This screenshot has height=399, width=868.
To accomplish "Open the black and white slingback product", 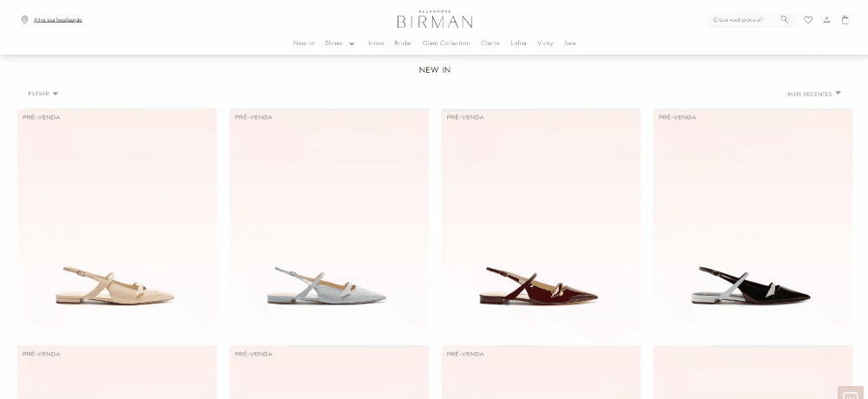I will (x=753, y=219).
